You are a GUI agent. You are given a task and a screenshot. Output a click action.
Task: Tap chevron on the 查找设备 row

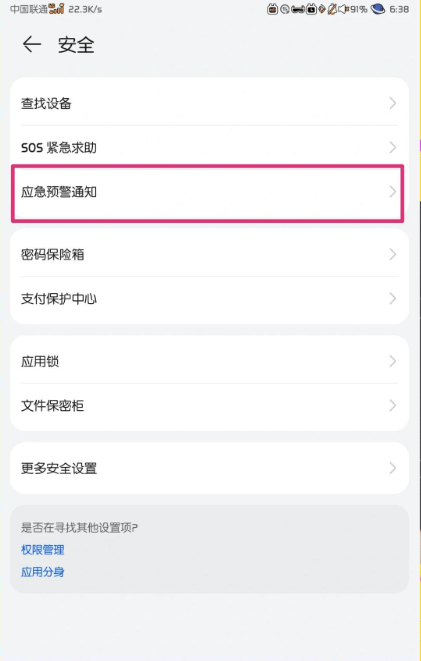[x=393, y=103]
